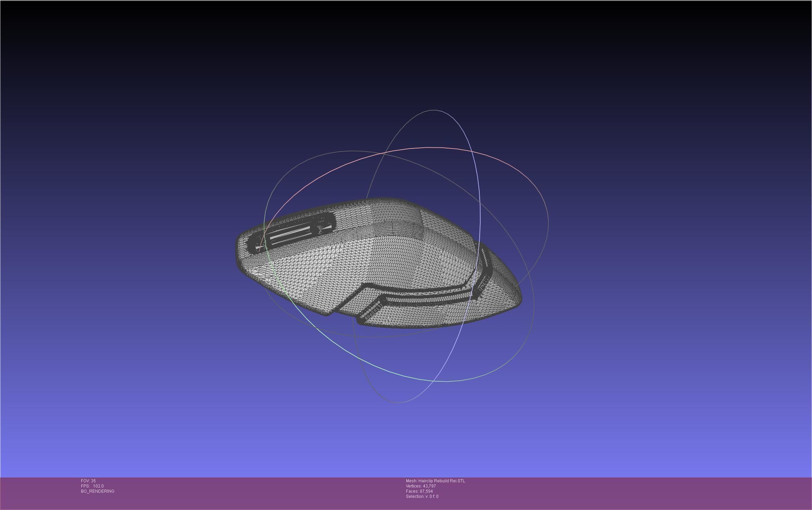This screenshot has width=812, height=510.
Task: Click the rectangular slot on the hairclip mesh
Action: coord(291,233)
